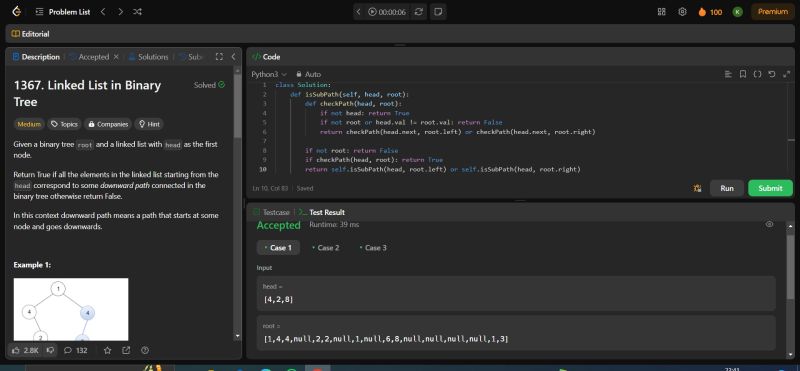Switch to the Description tab
The image size is (800, 371).
[x=36, y=57]
